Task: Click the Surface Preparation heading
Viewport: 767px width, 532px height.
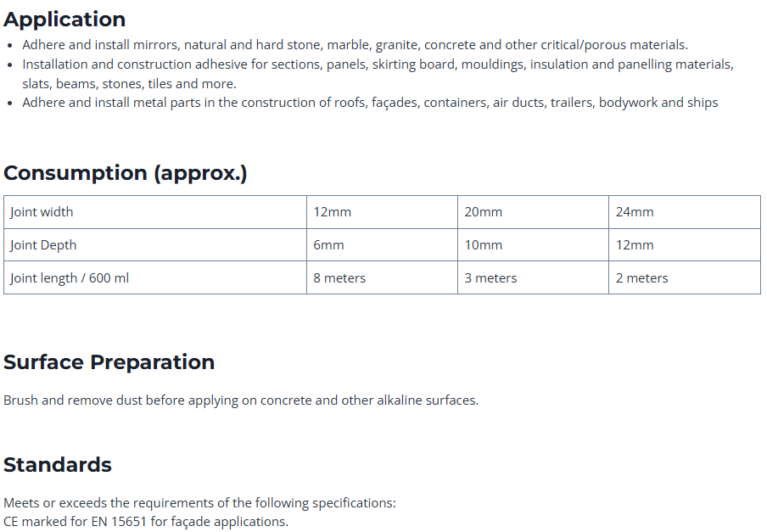Action: 109,362
